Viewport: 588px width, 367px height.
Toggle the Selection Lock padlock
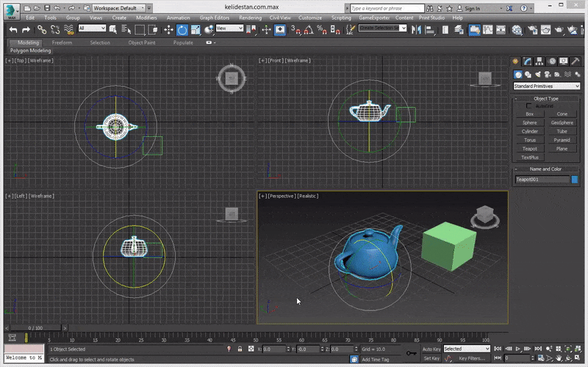[x=240, y=349]
